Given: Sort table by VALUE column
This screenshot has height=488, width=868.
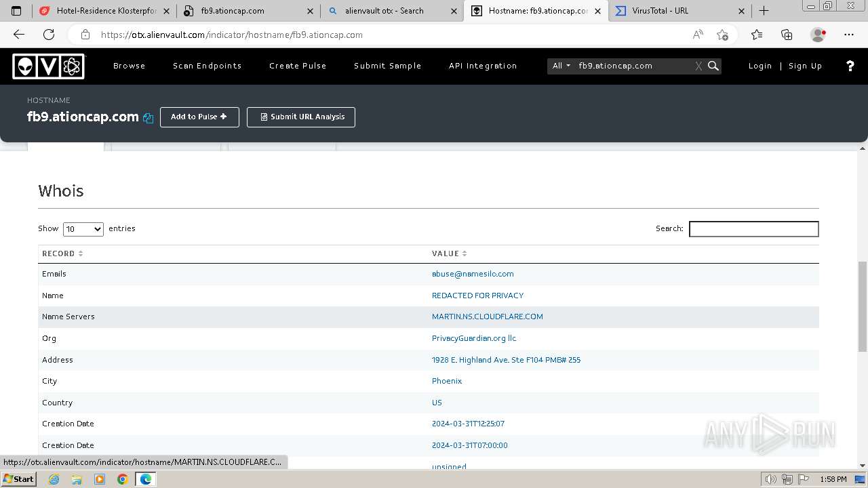Looking at the screenshot, I should point(449,253).
